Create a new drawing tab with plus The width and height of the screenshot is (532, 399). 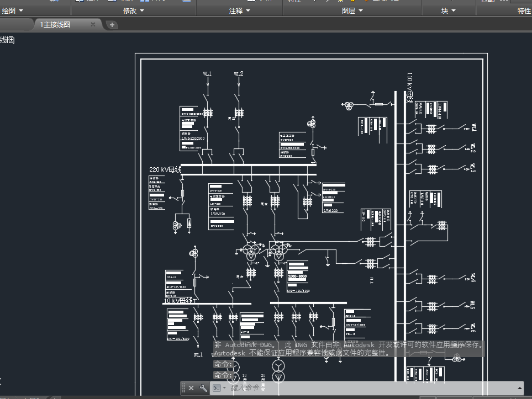112,25
